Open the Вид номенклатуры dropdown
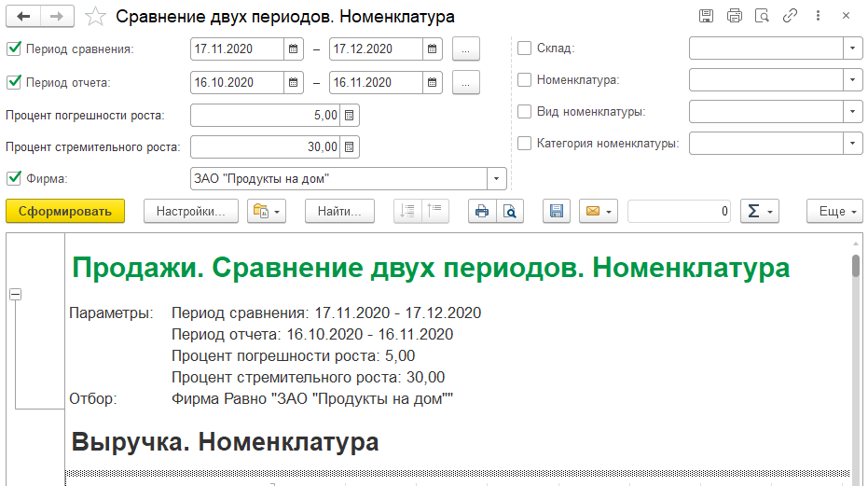This screenshot has height=486, width=868. click(x=853, y=112)
